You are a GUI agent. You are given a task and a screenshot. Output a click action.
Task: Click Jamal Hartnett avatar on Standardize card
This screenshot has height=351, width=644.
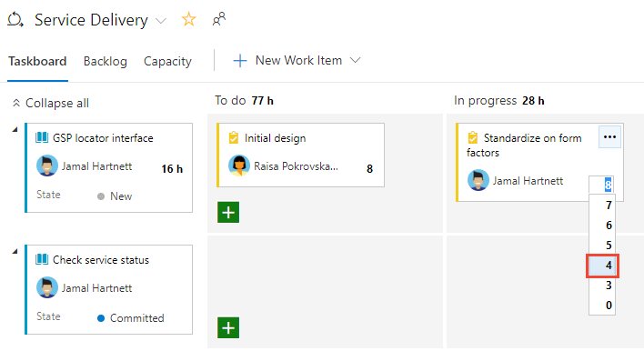point(478,180)
